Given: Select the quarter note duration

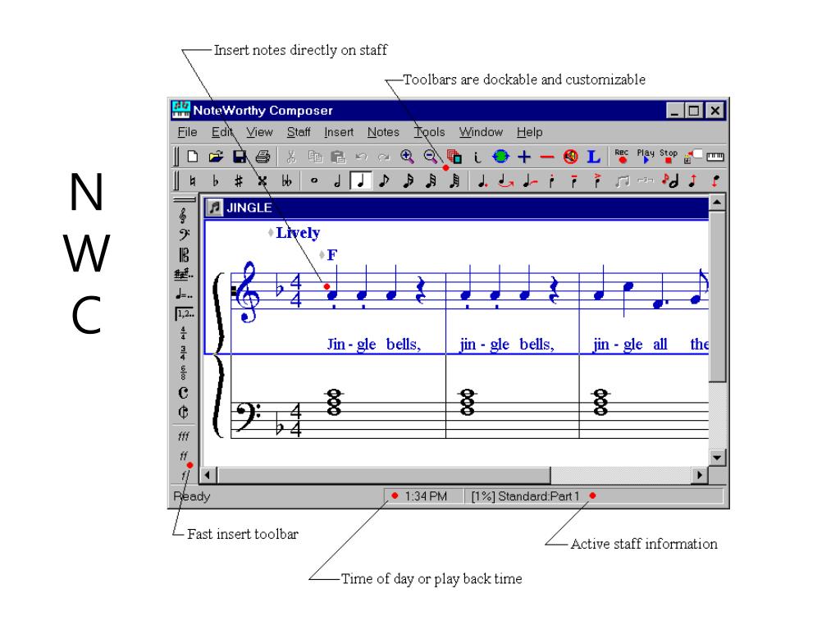Looking at the screenshot, I should (x=361, y=180).
